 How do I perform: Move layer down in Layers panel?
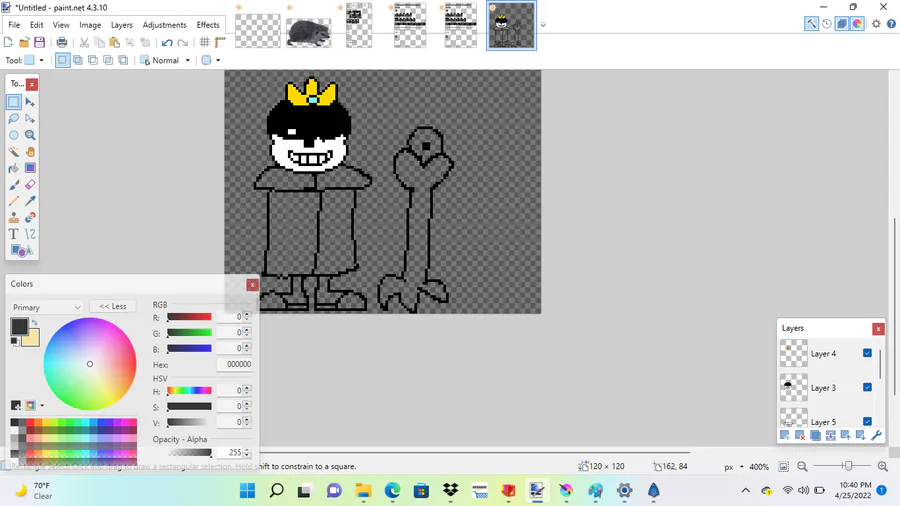pos(860,435)
